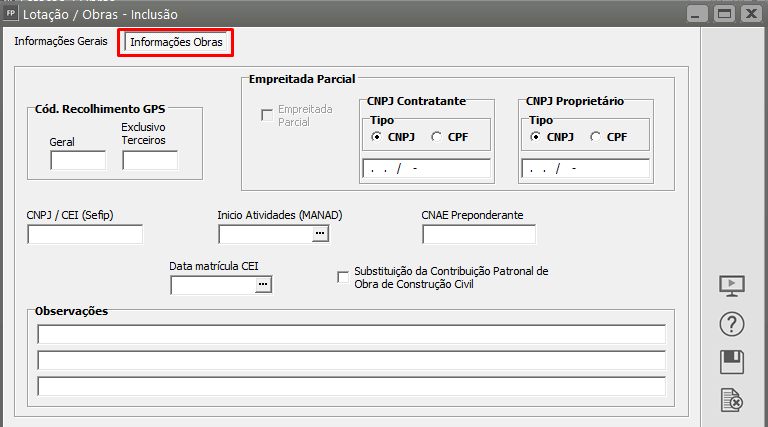Select CPF under CNPJ Contratante
The width and height of the screenshot is (768, 427).
(436, 137)
